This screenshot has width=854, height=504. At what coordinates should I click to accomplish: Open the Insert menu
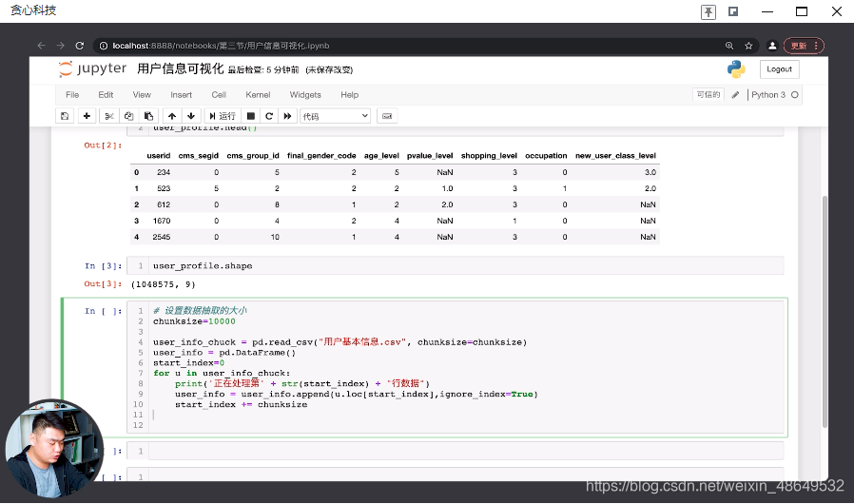click(181, 95)
